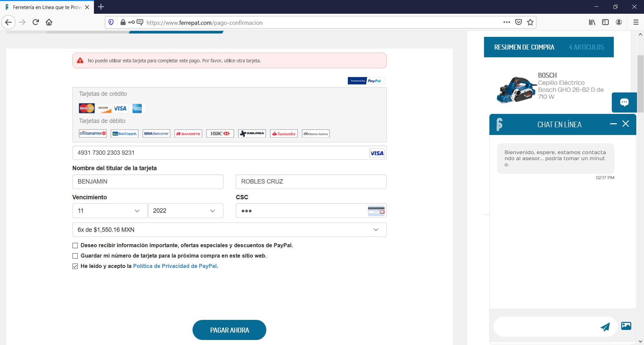Open expiration month dropdown showing 11

tap(110, 211)
